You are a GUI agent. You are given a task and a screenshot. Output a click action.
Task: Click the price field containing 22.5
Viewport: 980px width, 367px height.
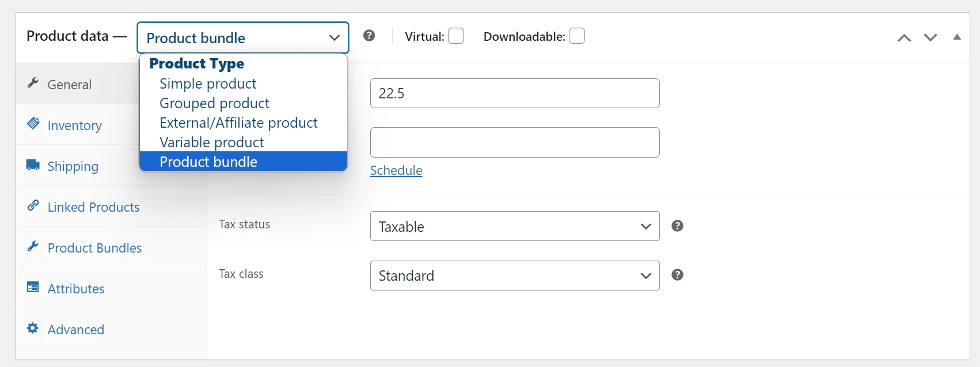point(514,93)
